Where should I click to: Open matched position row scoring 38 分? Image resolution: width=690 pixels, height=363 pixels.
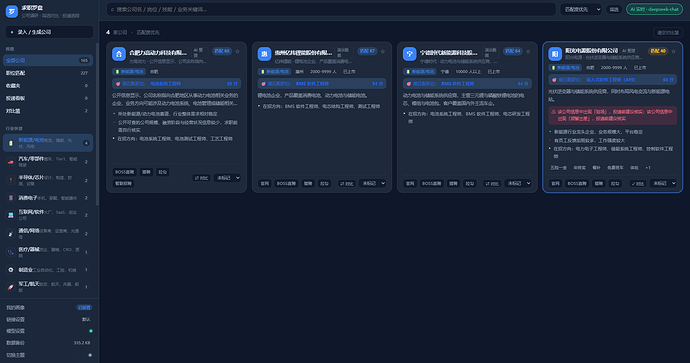point(176,84)
